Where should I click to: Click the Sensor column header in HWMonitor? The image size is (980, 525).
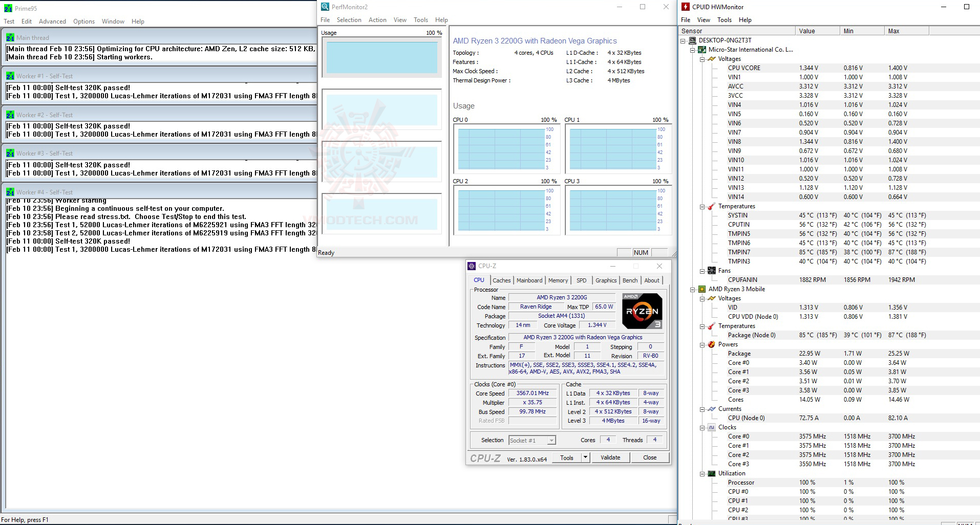point(737,31)
